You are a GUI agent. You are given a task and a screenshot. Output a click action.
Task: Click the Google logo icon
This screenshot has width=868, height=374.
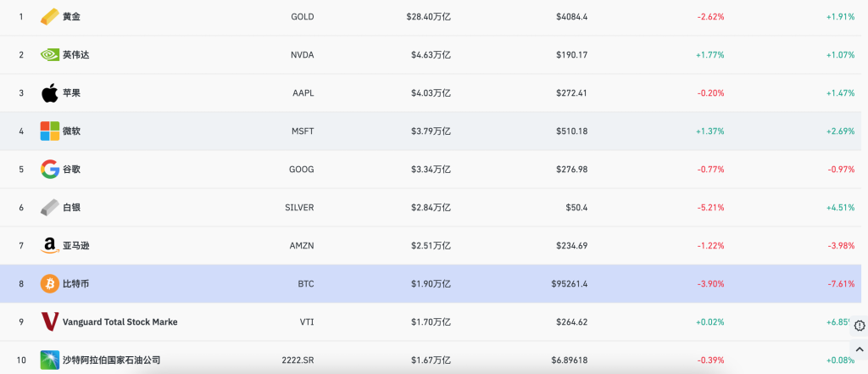pyautogui.click(x=50, y=170)
